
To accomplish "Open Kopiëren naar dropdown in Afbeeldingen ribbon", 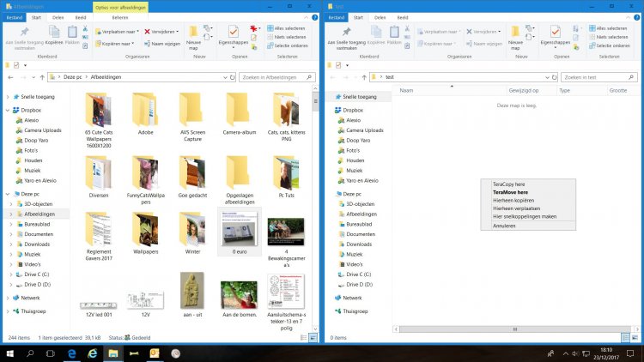I will point(115,43).
